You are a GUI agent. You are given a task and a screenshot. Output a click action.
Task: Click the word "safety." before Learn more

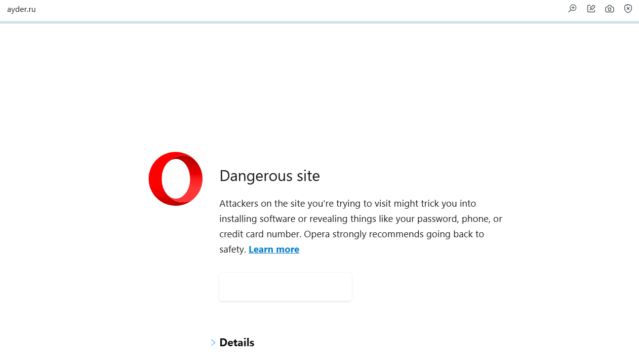(233, 249)
